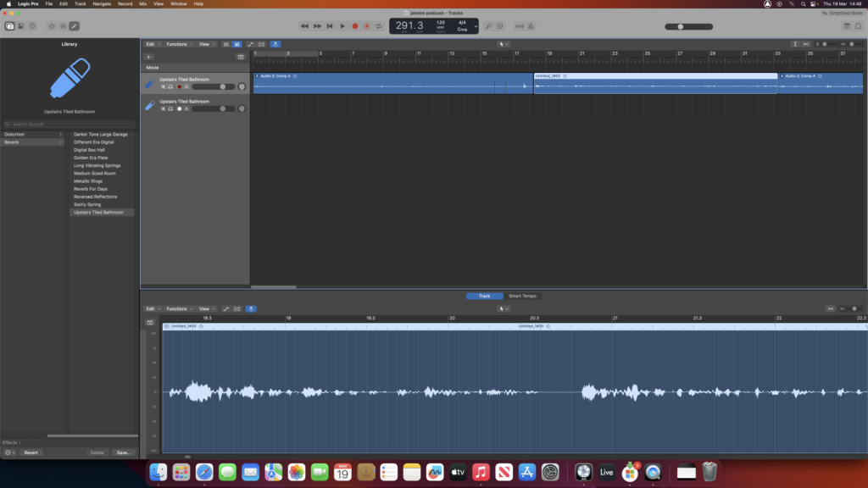Click the plus Add Track button

pyautogui.click(x=149, y=57)
